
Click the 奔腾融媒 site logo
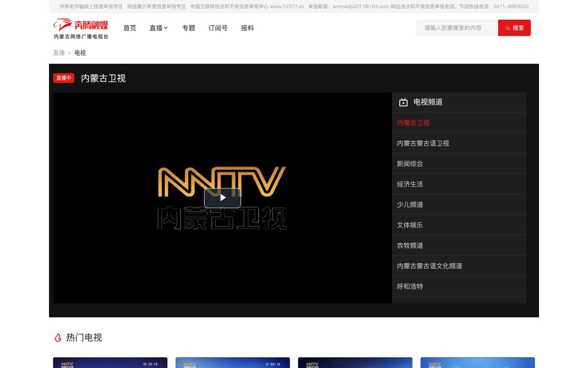(x=81, y=28)
